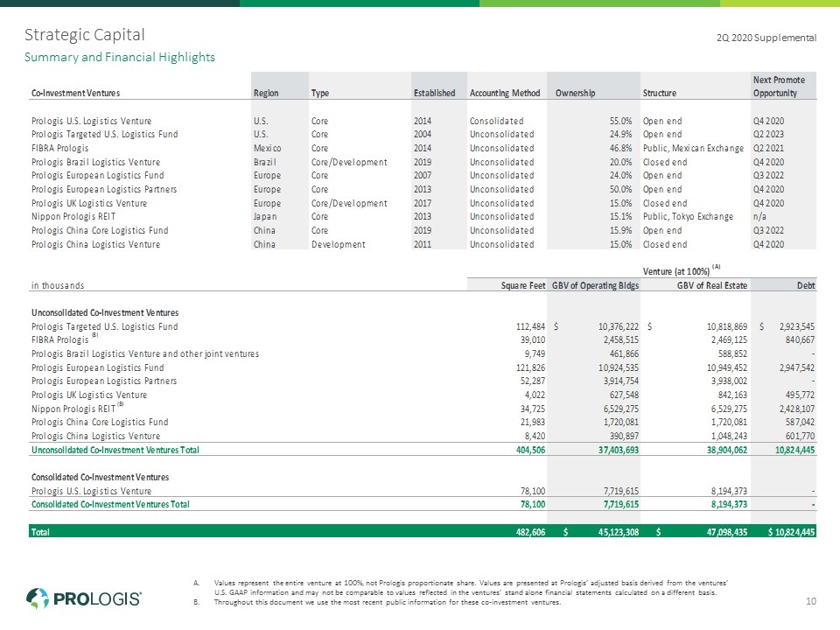Click the 'Square Feet' column header

click(523, 285)
